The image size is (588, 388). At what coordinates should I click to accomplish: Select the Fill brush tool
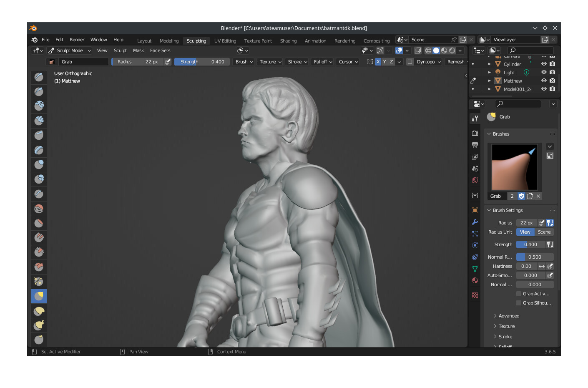pos(39,237)
